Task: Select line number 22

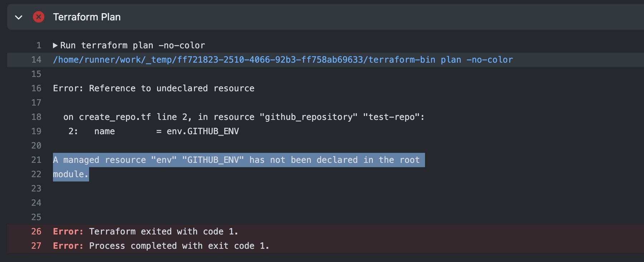Action: click(36, 174)
